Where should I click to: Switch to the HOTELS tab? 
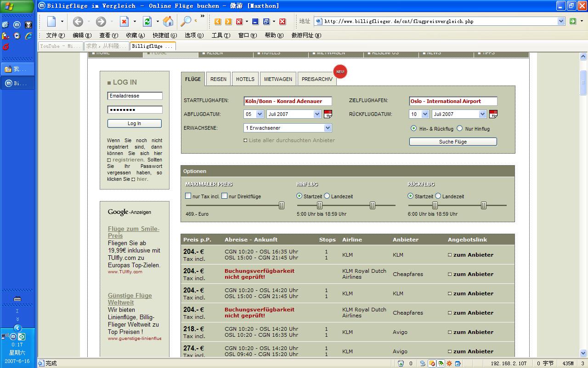(x=245, y=79)
